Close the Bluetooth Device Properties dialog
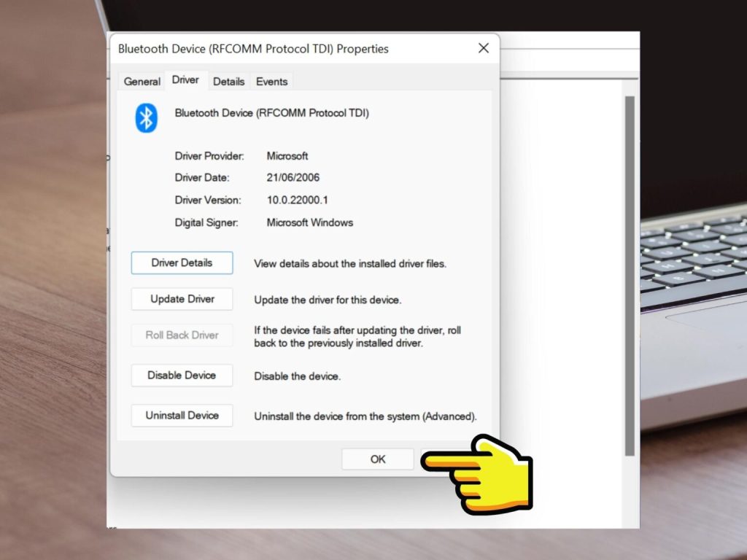Viewport: 747px width, 560px height. click(x=483, y=49)
